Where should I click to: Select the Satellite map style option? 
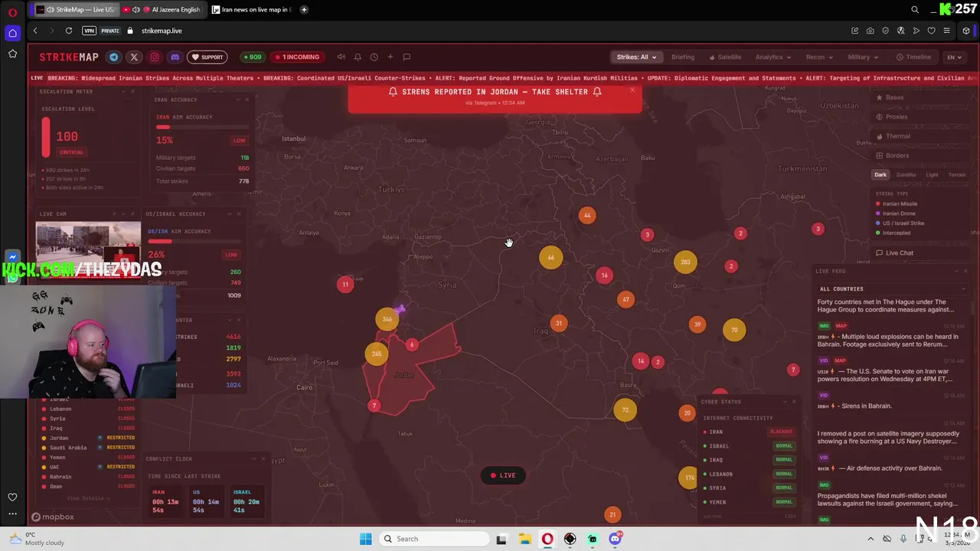(906, 174)
